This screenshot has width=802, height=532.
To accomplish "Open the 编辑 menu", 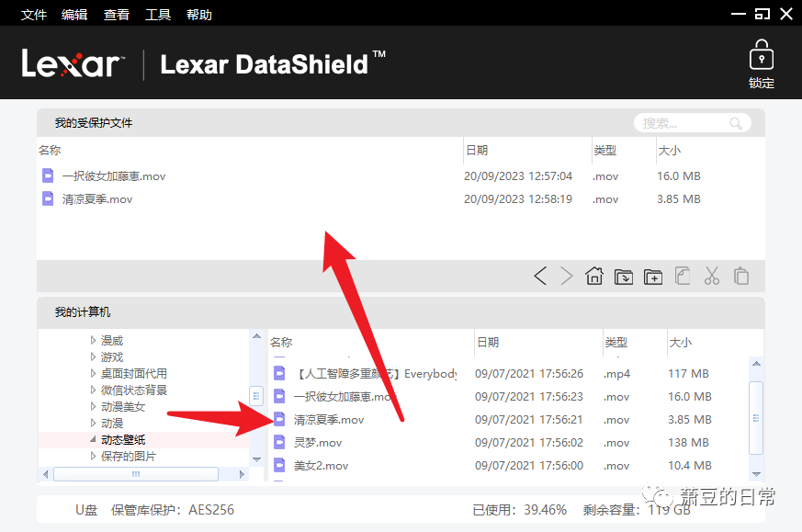I will point(74,15).
